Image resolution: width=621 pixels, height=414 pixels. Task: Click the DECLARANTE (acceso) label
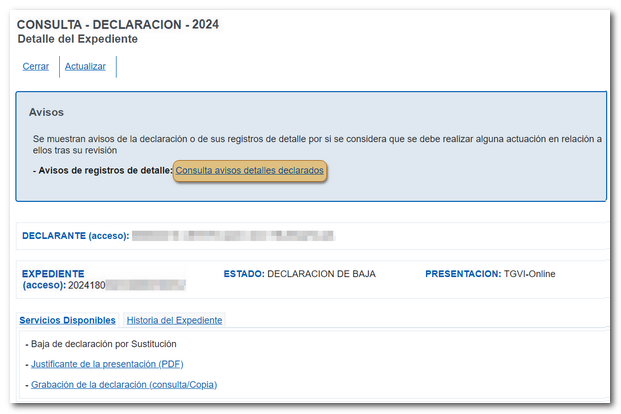click(x=75, y=236)
